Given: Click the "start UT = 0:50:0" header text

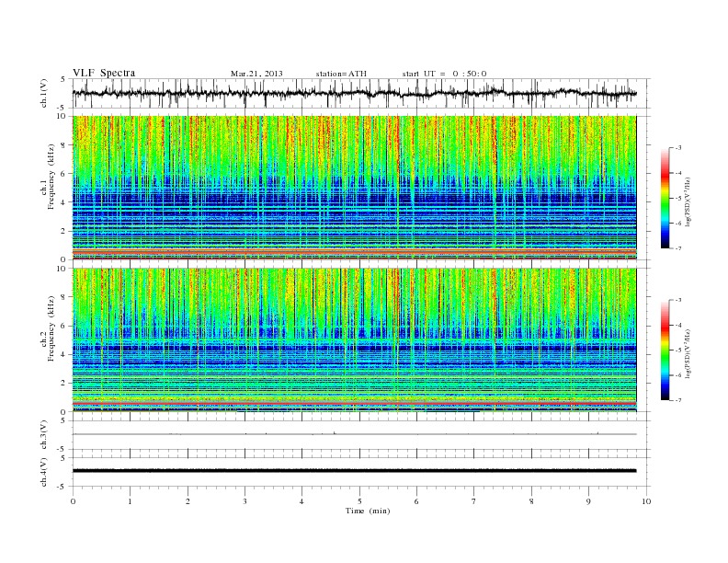Looking at the screenshot, I should click(x=444, y=74).
